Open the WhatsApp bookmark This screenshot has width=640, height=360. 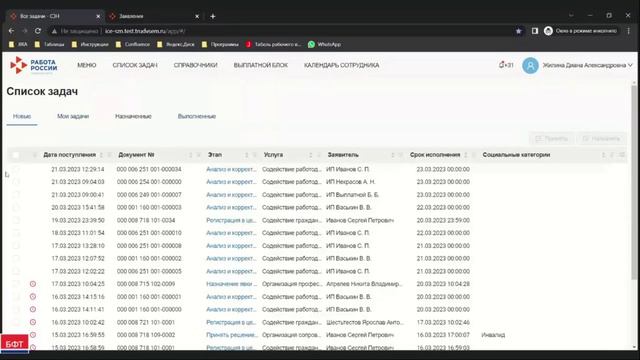click(x=324, y=44)
